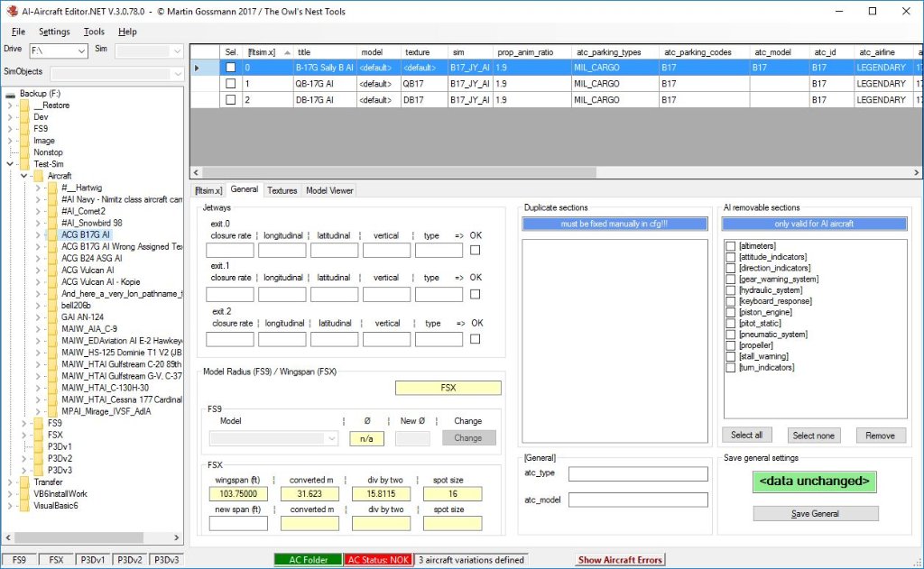Screen dimensions: 924x569
Task: Click the atc_type input field
Action: tap(638, 473)
